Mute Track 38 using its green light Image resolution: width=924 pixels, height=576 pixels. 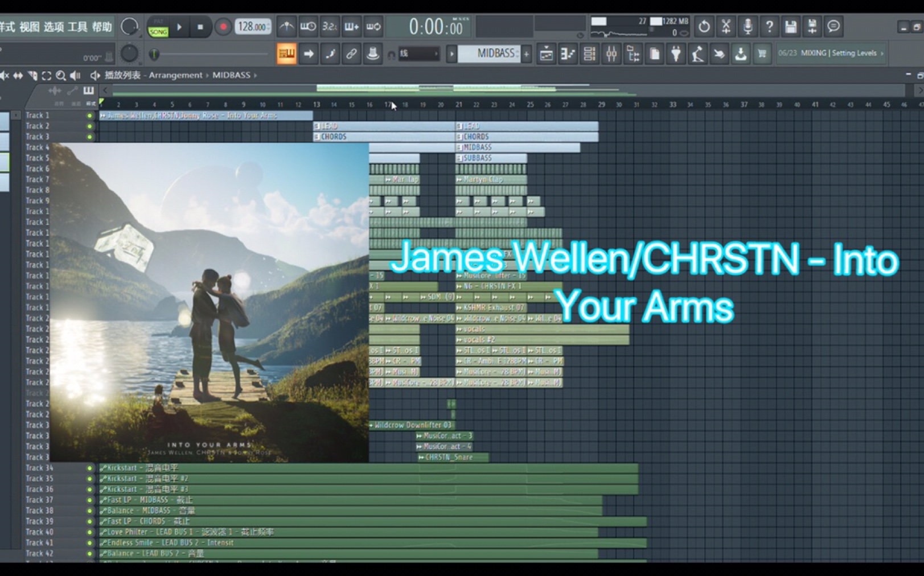89,511
